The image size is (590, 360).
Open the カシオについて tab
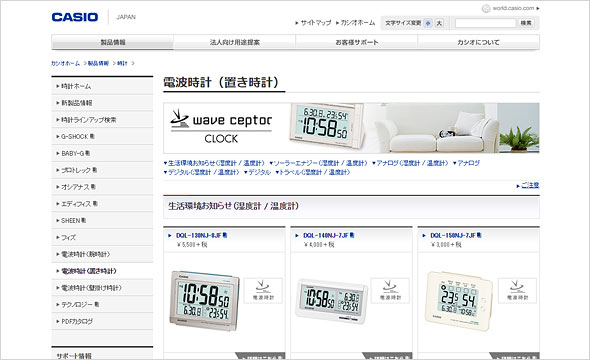[478, 42]
